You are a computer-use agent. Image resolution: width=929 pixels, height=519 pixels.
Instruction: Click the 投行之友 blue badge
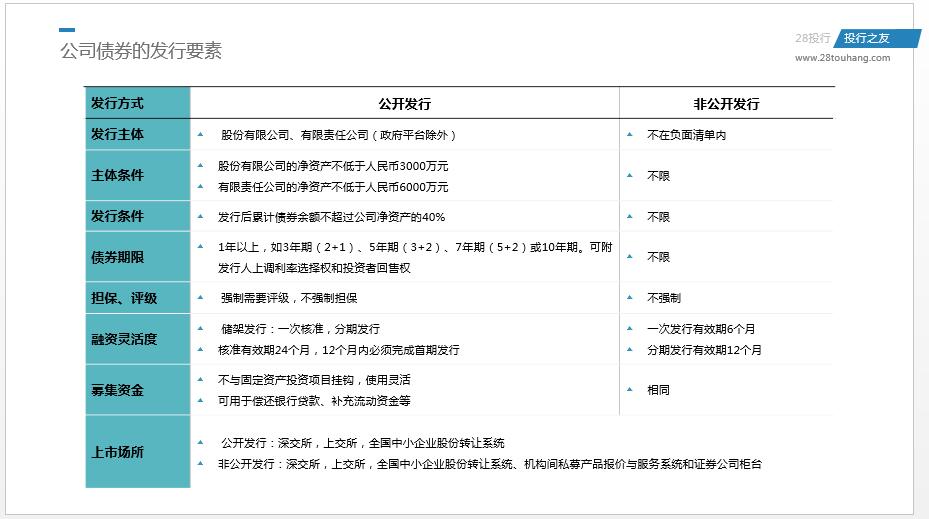tap(877, 39)
